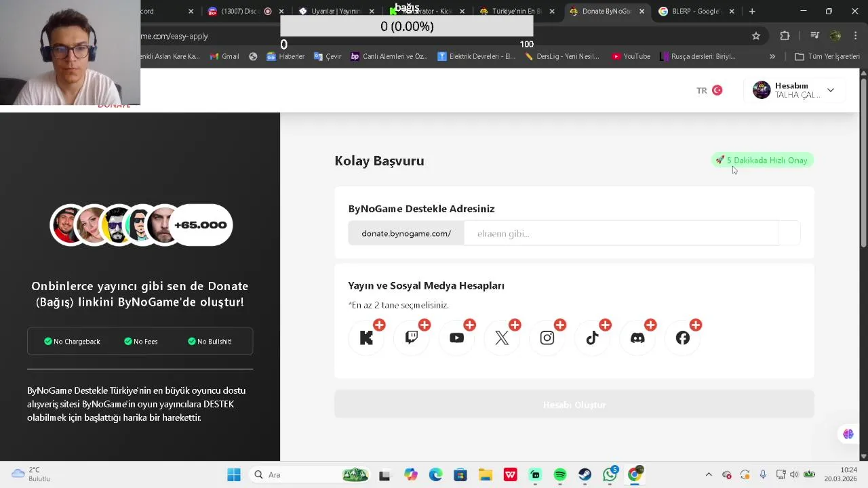Open Chrome profile avatar
The height and width of the screenshot is (488, 868).
coord(835,36)
